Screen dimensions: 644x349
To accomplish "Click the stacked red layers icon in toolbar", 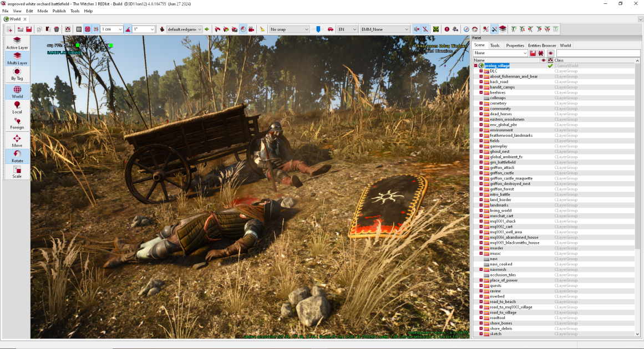I will 503,29.
